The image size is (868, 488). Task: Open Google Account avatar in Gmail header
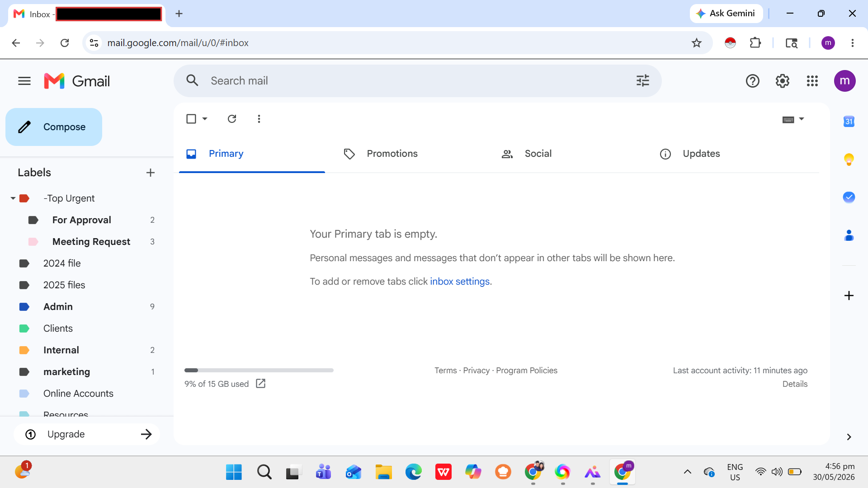tap(844, 81)
